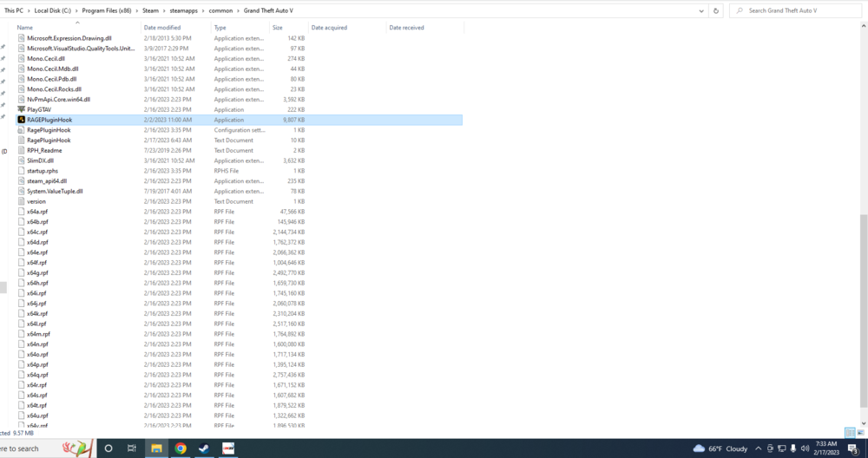The image size is (868, 458).
Task: Select the Mono.Cecil.Mdb.dll file name
Action: 53,69
